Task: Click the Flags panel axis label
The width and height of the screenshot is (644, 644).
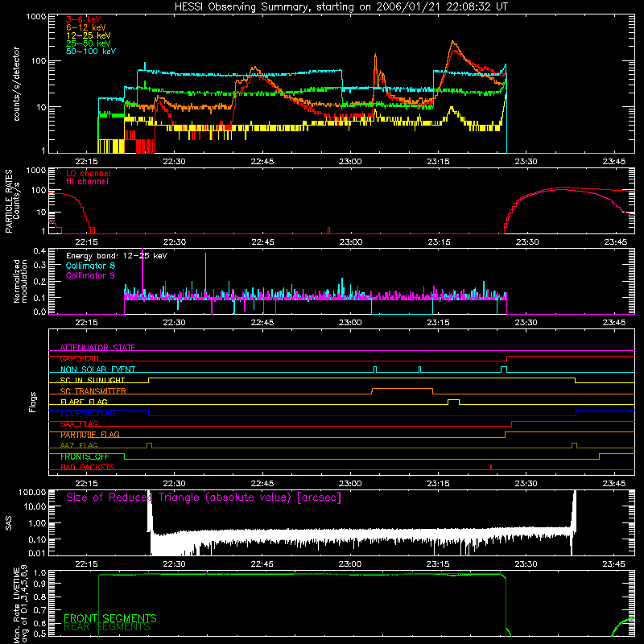Action: [x=33, y=402]
